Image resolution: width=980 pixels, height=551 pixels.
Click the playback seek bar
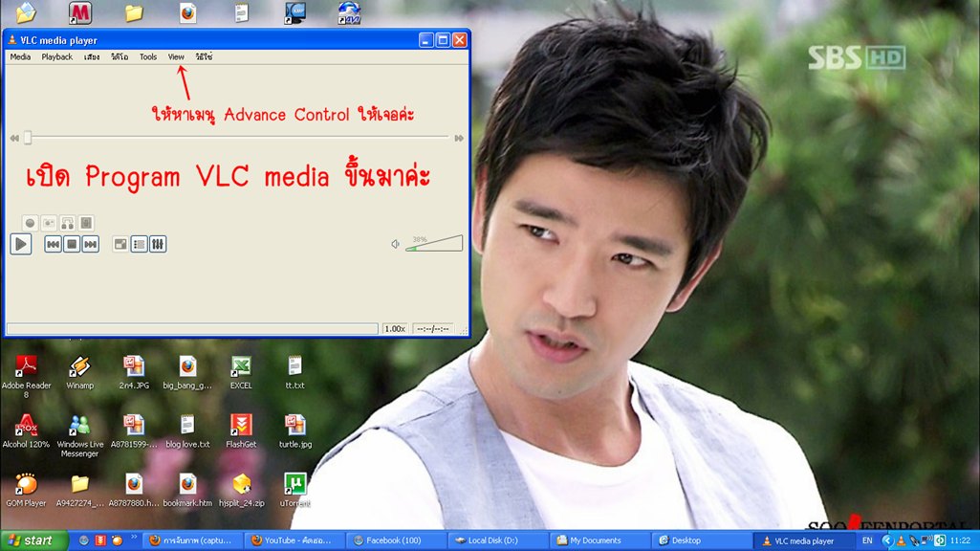click(236, 138)
